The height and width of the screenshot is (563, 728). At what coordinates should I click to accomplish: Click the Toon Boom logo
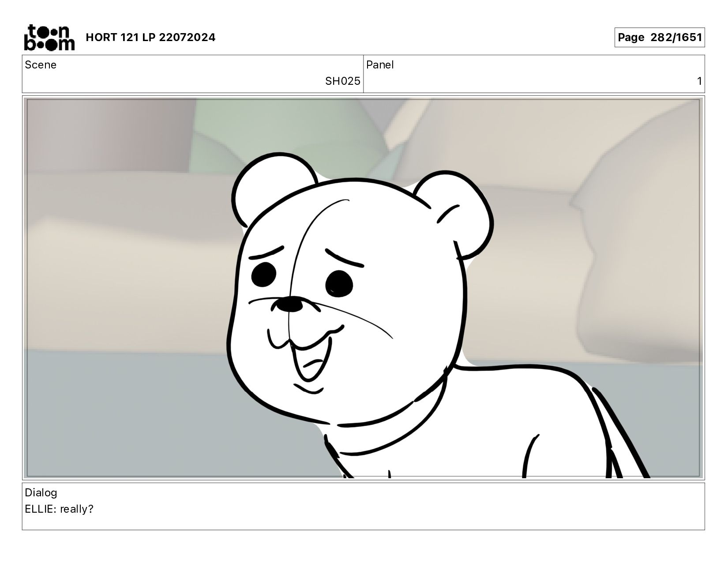pos(49,38)
